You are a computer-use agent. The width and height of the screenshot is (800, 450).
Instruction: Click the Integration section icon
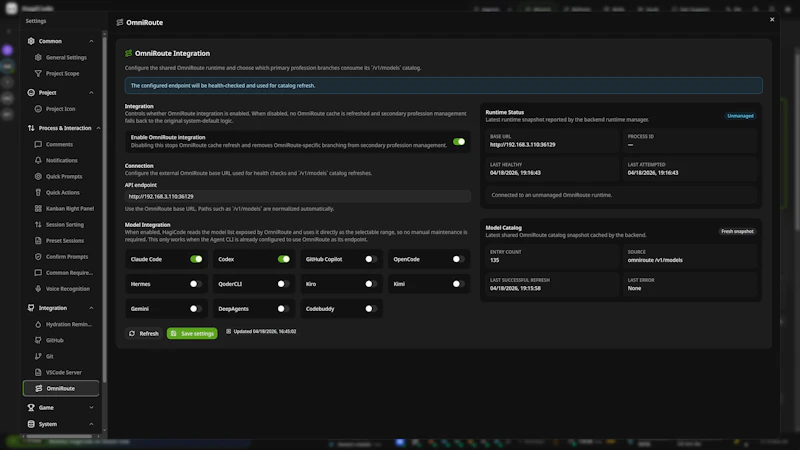pyautogui.click(x=31, y=308)
